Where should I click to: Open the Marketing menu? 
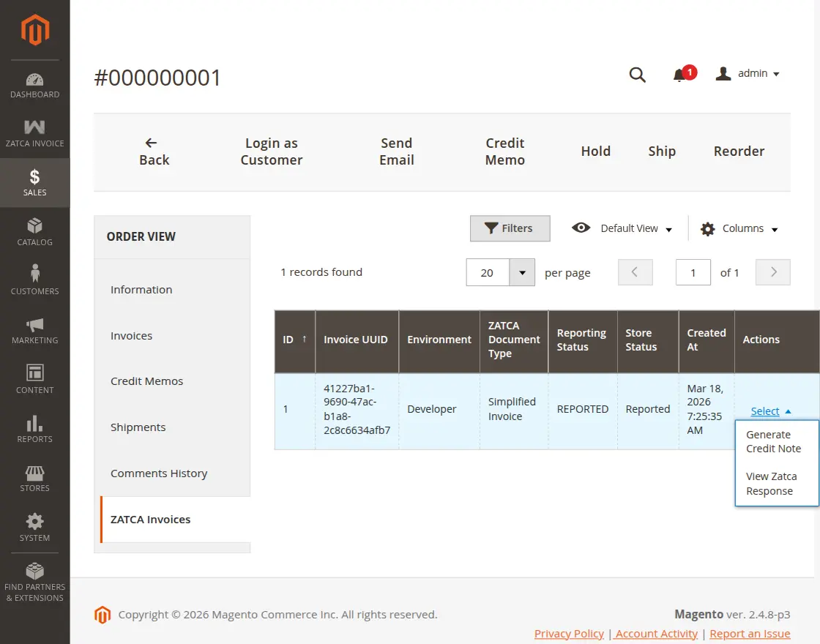coord(35,330)
